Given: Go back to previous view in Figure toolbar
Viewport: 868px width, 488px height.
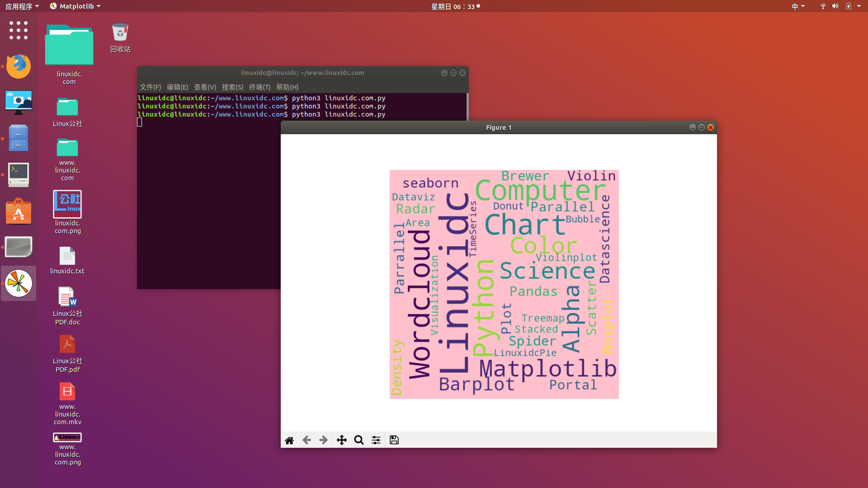Looking at the screenshot, I should 307,440.
